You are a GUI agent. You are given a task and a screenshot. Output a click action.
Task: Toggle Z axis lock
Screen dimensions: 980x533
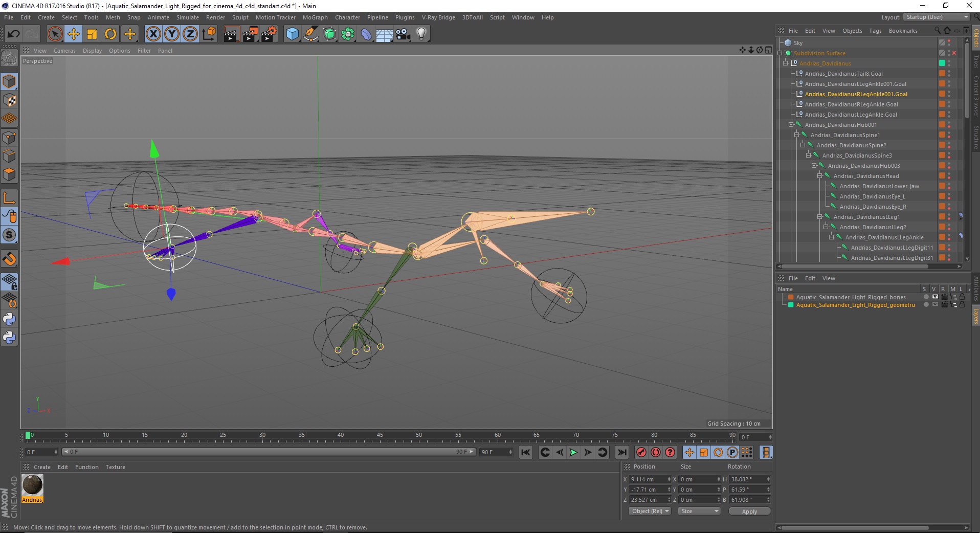tap(190, 34)
